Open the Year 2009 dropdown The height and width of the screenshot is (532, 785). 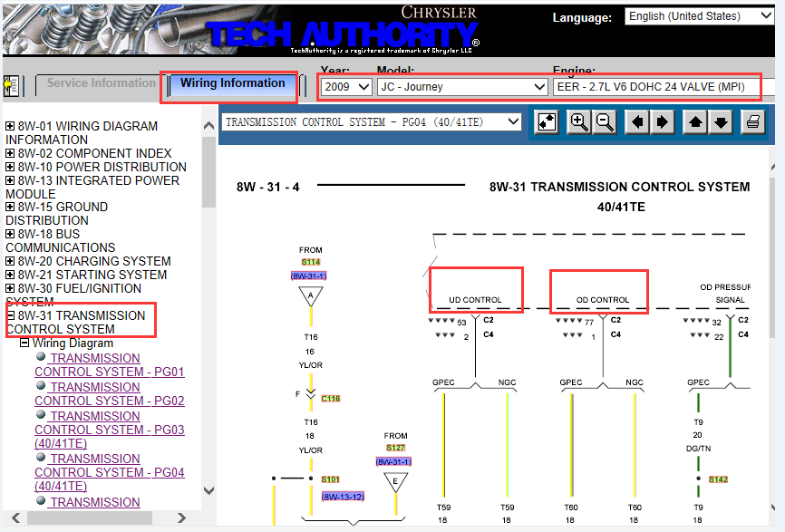point(346,87)
